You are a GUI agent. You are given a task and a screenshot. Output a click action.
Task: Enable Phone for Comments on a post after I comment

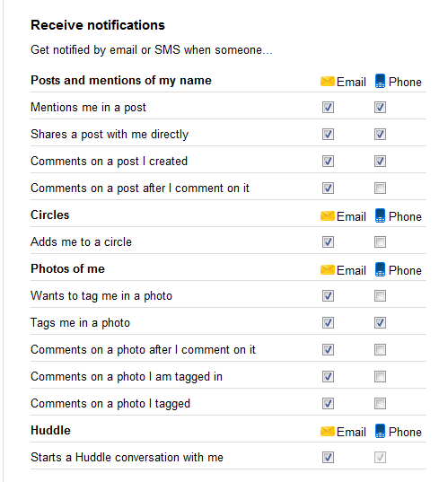380,188
